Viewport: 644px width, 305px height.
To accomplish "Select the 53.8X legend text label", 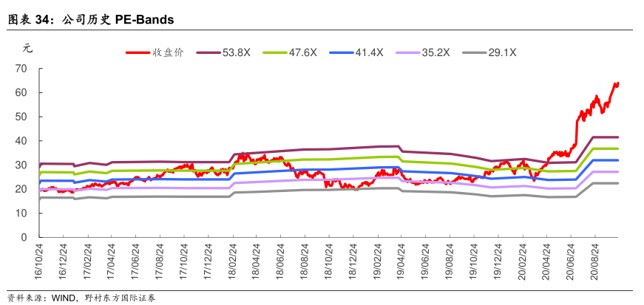I will tap(236, 52).
